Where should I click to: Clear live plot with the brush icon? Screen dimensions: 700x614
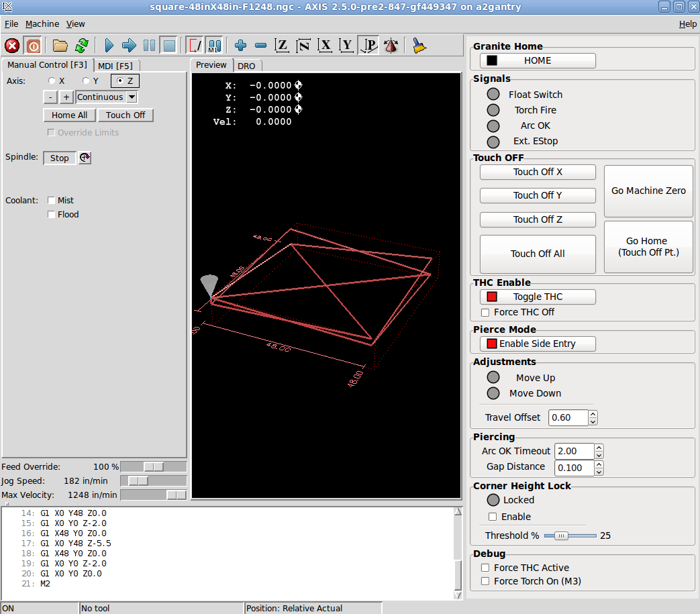(x=419, y=46)
